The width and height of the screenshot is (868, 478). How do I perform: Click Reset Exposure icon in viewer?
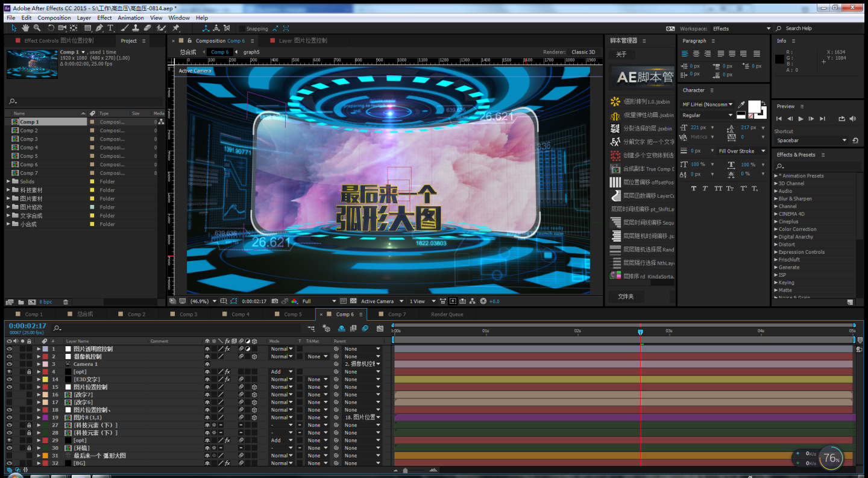tap(482, 301)
